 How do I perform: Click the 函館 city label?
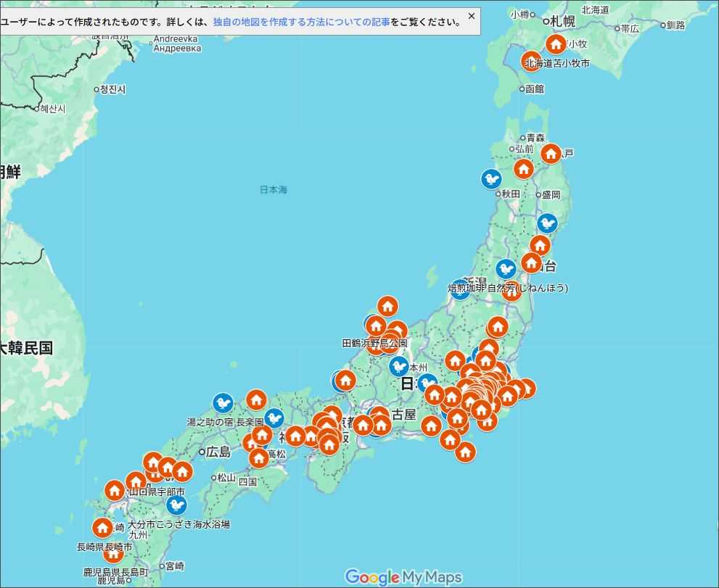535,89
